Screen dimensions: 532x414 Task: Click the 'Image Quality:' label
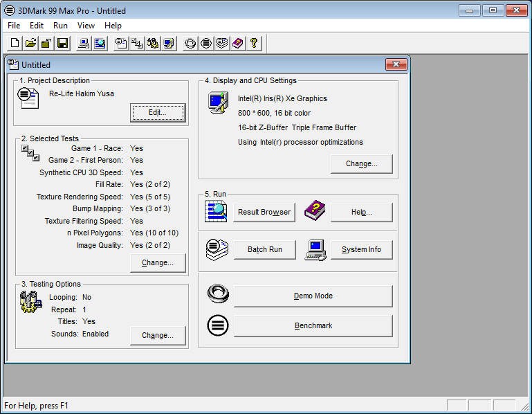pyautogui.click(x=100, y=245)
